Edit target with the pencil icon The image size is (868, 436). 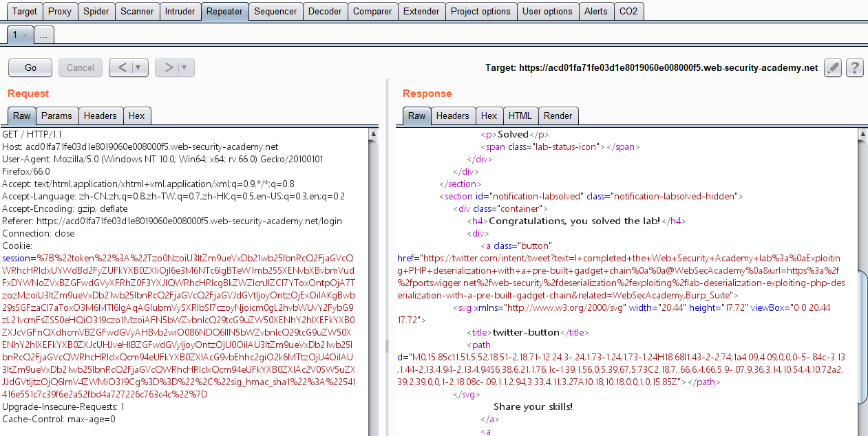pyautogui.click(x=833, y=67)
